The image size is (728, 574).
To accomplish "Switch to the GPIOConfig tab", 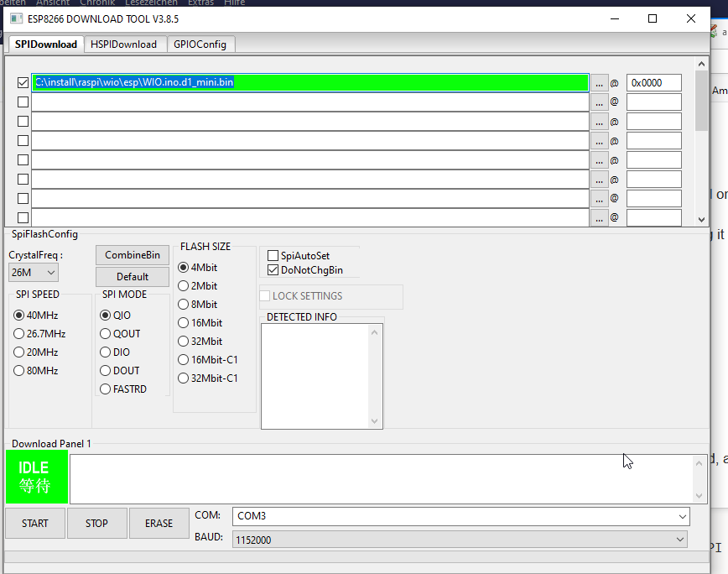I will coord(200,44).
